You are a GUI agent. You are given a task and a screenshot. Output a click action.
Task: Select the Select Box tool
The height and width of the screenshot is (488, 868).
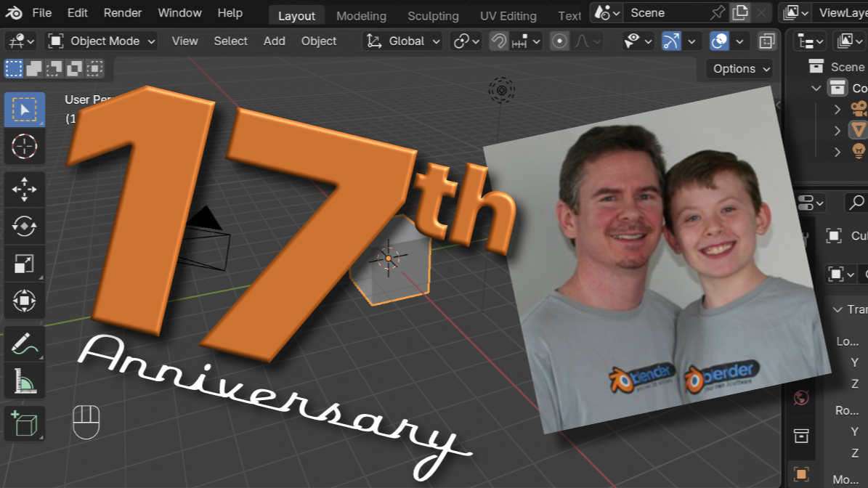pyautogui.click(x=25, y=110)
